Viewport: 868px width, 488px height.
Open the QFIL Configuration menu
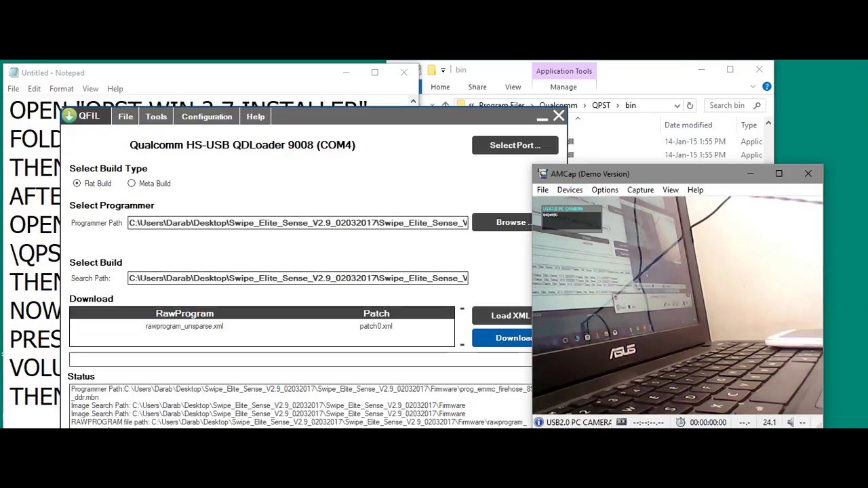[207, 117]
